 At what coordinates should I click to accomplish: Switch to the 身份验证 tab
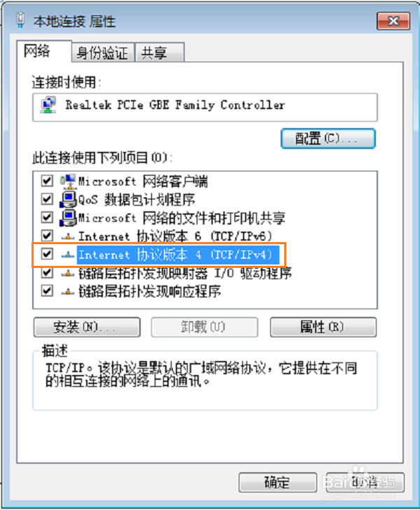coord(102,52)
